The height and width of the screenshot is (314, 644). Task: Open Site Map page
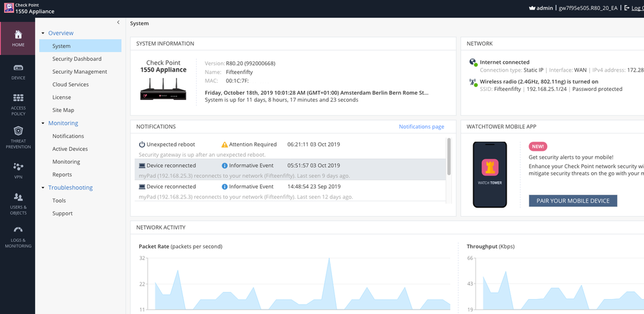point(63,110)
